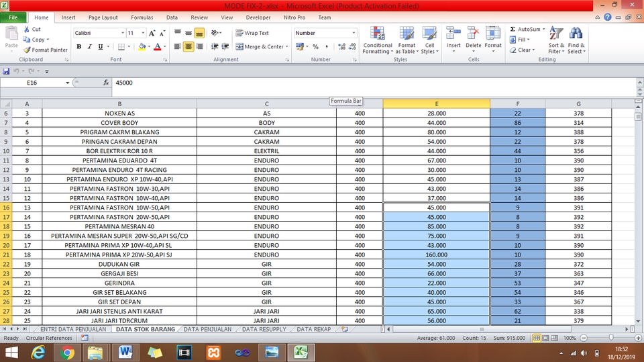The height and width of the screenshot is (362, 644).
Task: Click Sort & Filter icon
Action: pos(556,34)
